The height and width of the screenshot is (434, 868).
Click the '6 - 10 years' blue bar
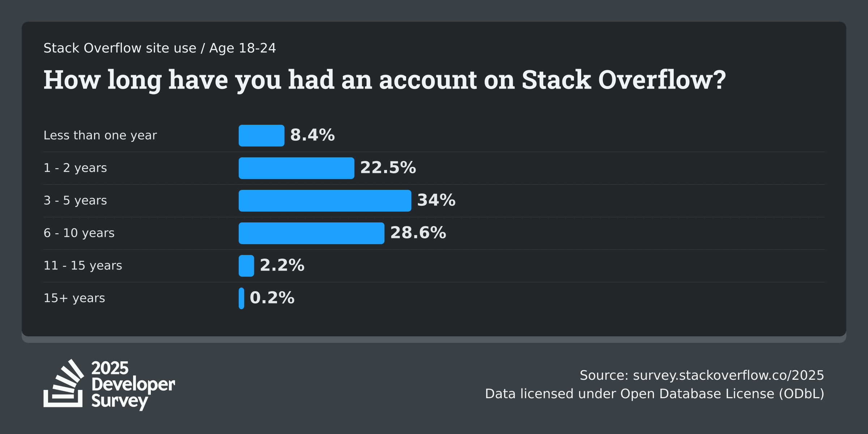click(311, 233)
